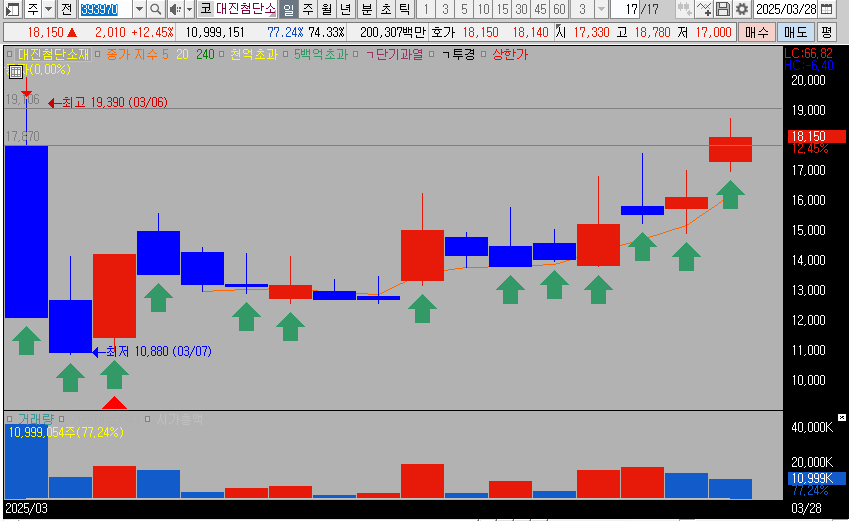Select the 15 interval button

(502, 9)
